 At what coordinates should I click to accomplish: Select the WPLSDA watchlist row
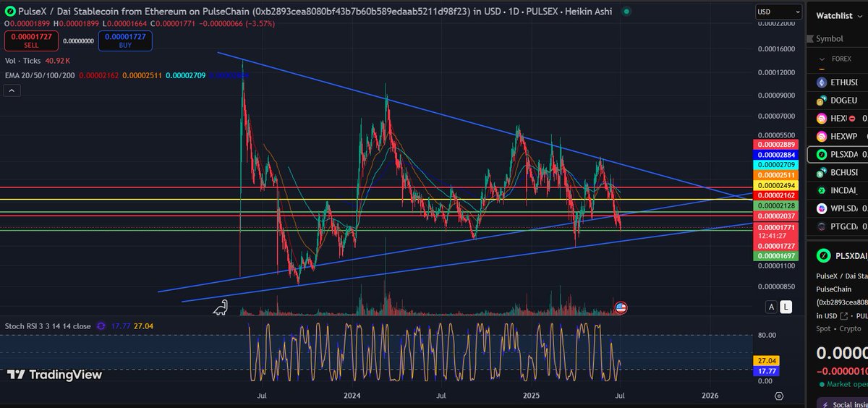pos(837,208)
